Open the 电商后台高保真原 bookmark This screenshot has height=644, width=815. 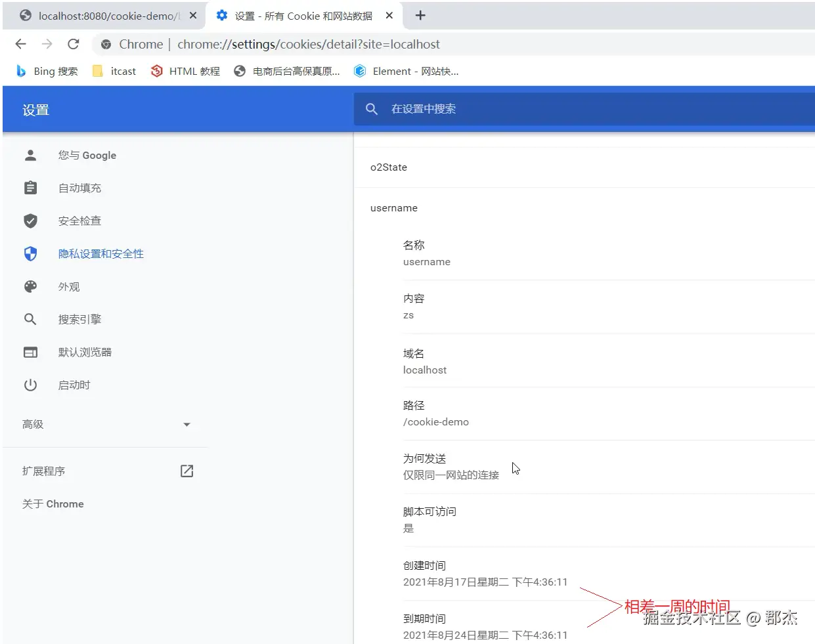click(x=287, y=71)
